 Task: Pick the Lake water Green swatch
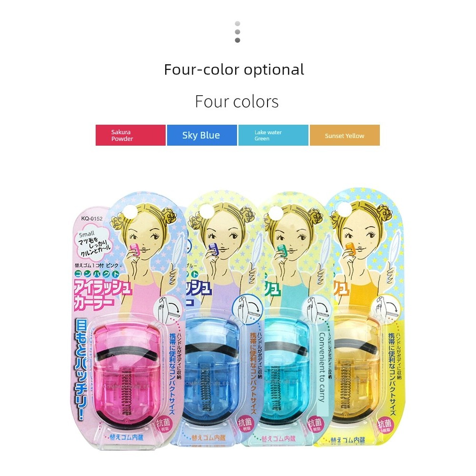(273, 135)
